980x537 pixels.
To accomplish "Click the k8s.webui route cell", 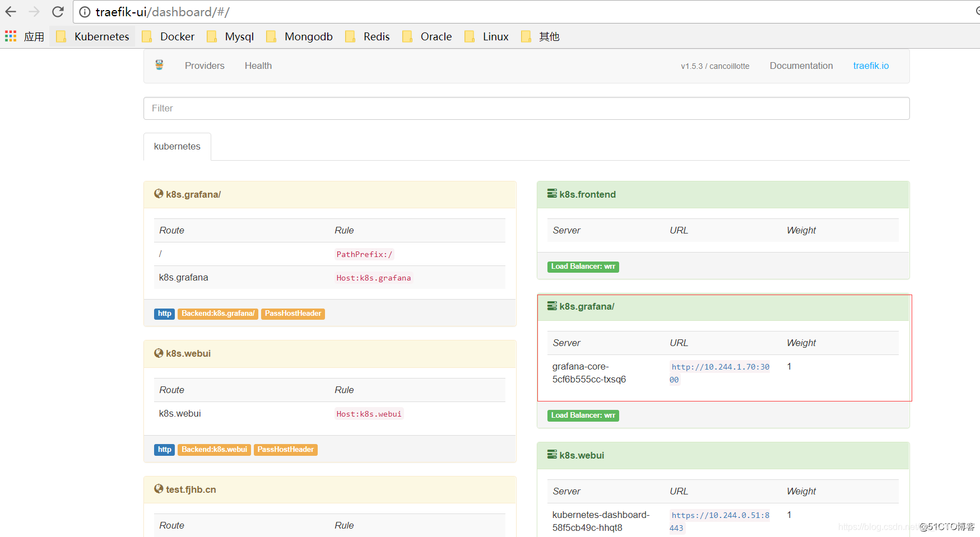I will tap(180, 413).
